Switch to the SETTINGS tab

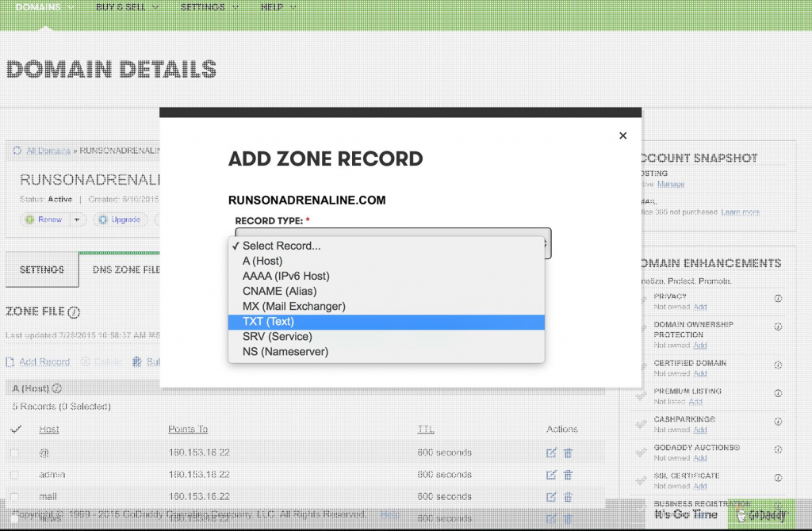coord(42,269)
